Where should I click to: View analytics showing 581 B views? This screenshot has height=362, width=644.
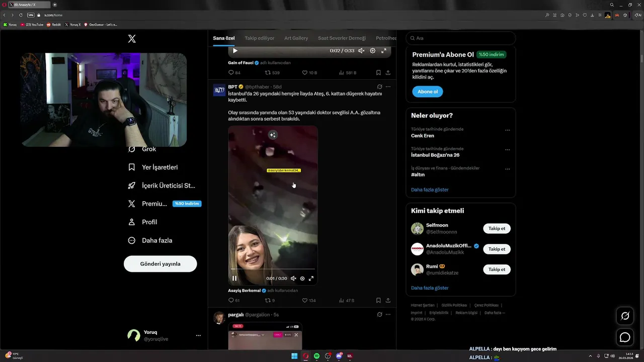348,73
